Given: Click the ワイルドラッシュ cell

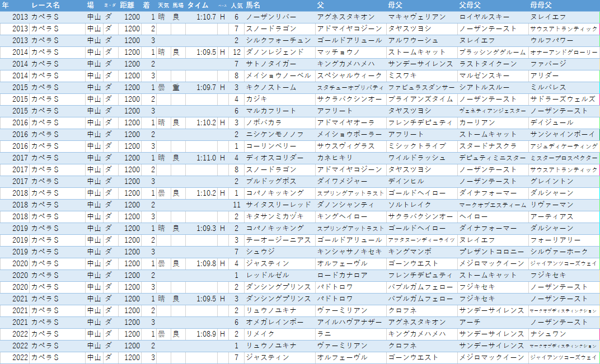Looking at the screenshot, I should click(x=417, y=158).
